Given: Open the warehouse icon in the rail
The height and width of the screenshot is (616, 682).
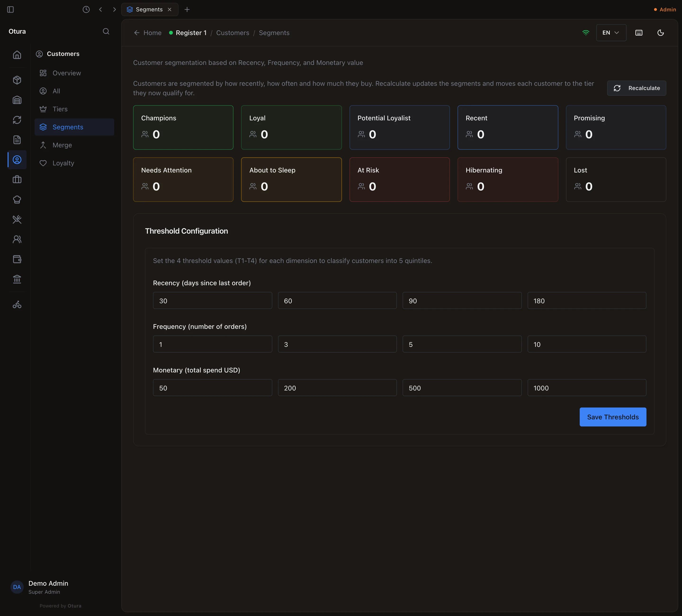Looking at the screenshot, I should (x=17, y=100).
